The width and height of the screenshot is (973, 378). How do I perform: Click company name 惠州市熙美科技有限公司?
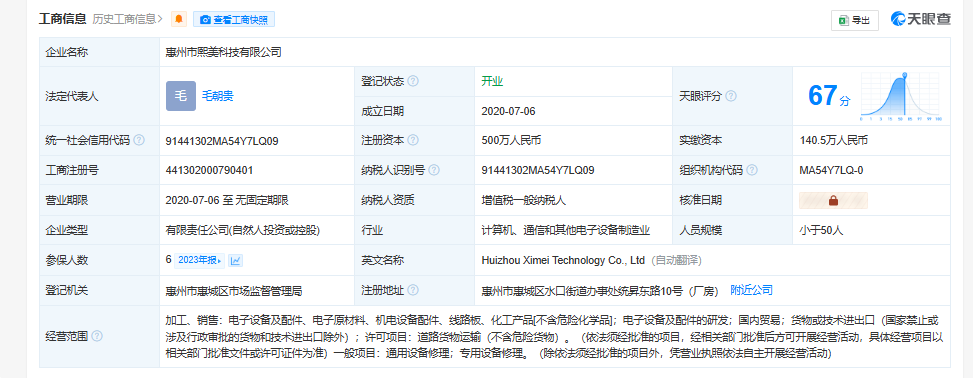[223, 52]
